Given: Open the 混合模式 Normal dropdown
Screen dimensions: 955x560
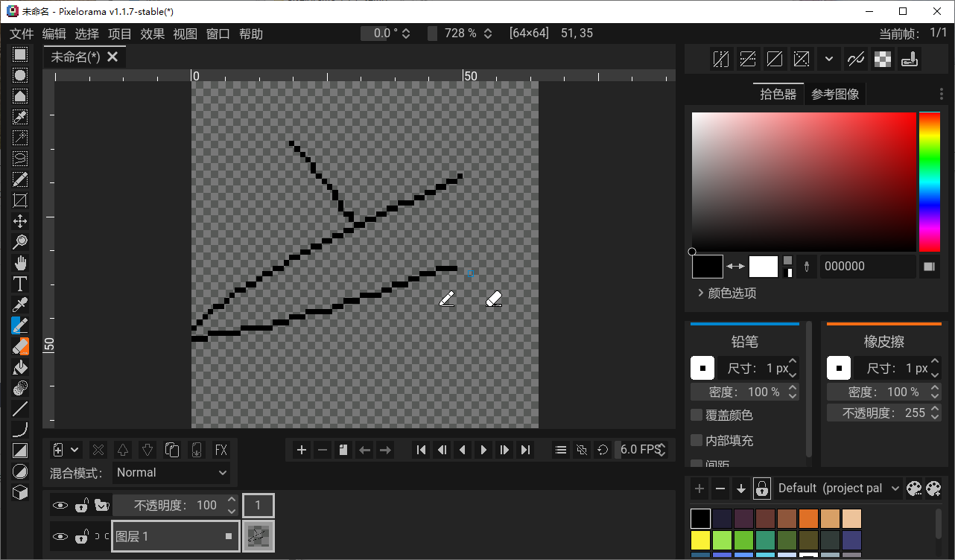Looking at the screenshot, I should 171,472.
